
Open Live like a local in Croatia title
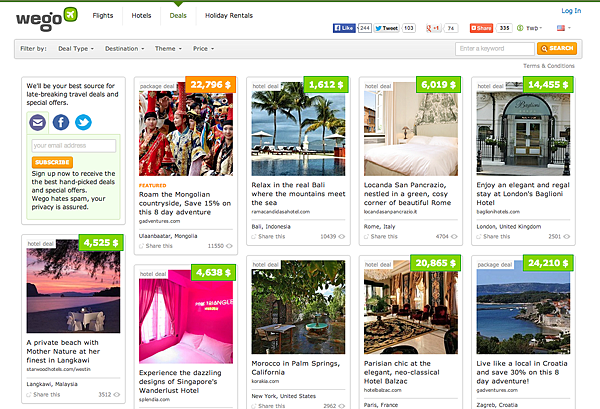coord(522,372)
